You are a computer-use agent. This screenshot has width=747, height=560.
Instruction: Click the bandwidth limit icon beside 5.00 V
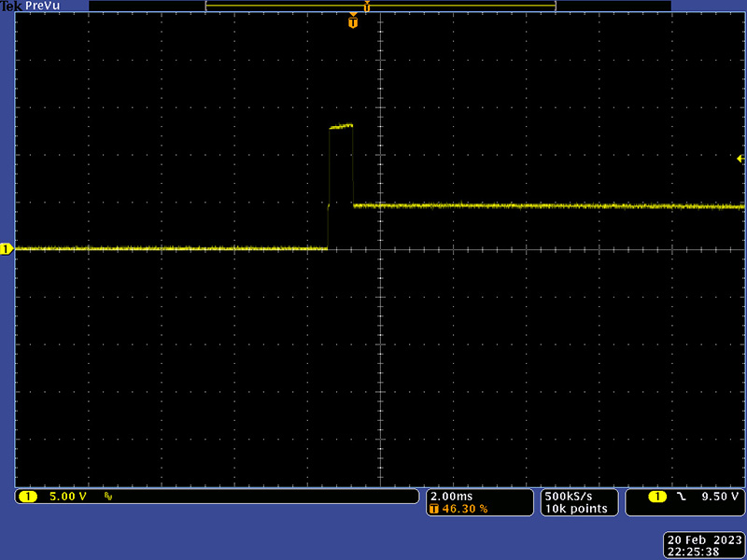pos(108,497)
